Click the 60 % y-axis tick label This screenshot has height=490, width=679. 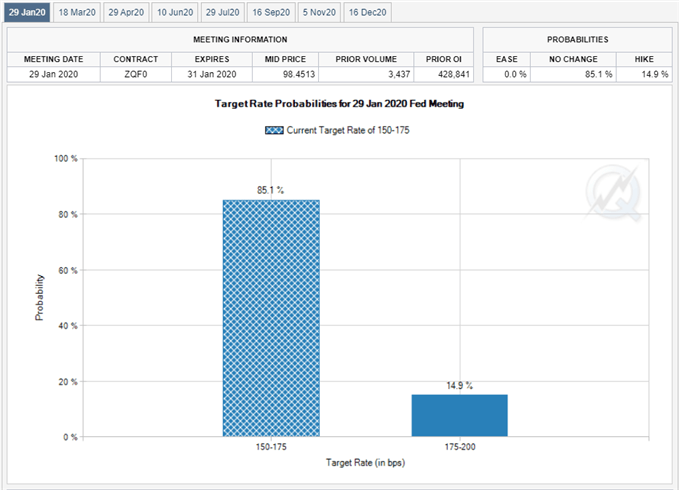(68, 270)
